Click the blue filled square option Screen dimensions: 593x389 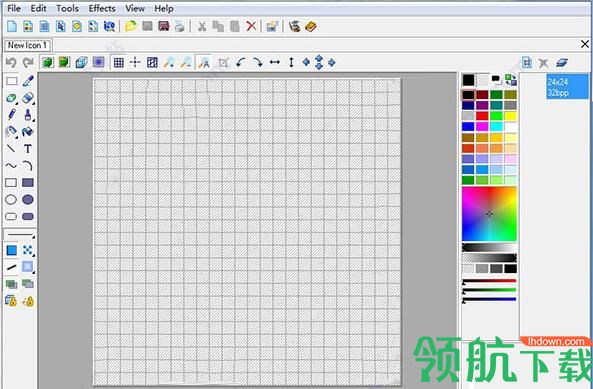(12, 250)
